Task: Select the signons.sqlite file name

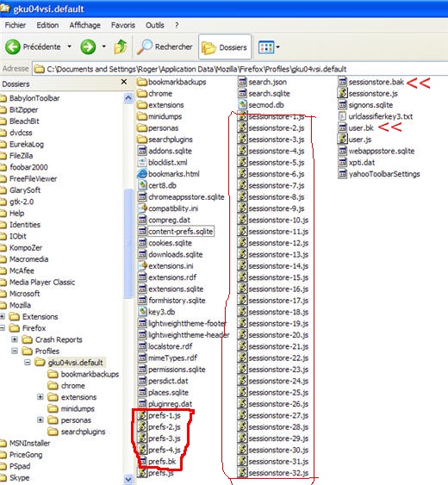Action: [x=370, y=105]
